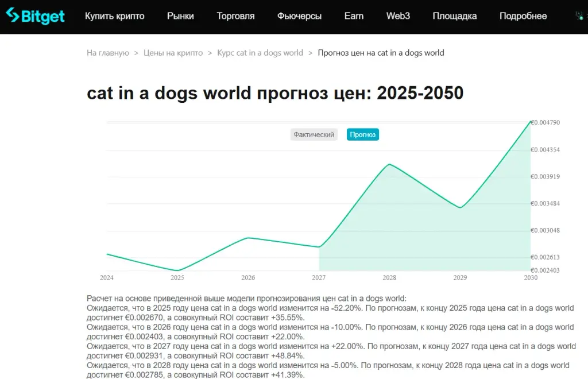588x379 pixels.
Task: Open the Фьючерсы menu
Action: (x=299, y=16)
